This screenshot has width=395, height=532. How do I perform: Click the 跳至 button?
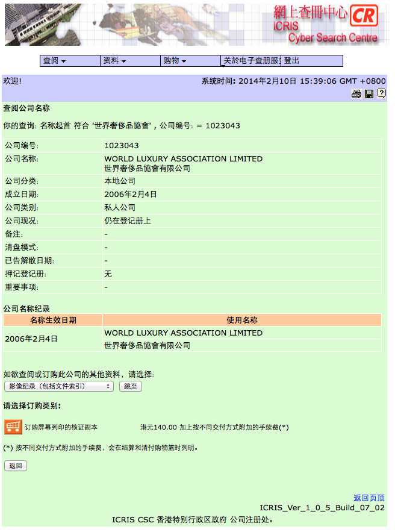(131, 386)
